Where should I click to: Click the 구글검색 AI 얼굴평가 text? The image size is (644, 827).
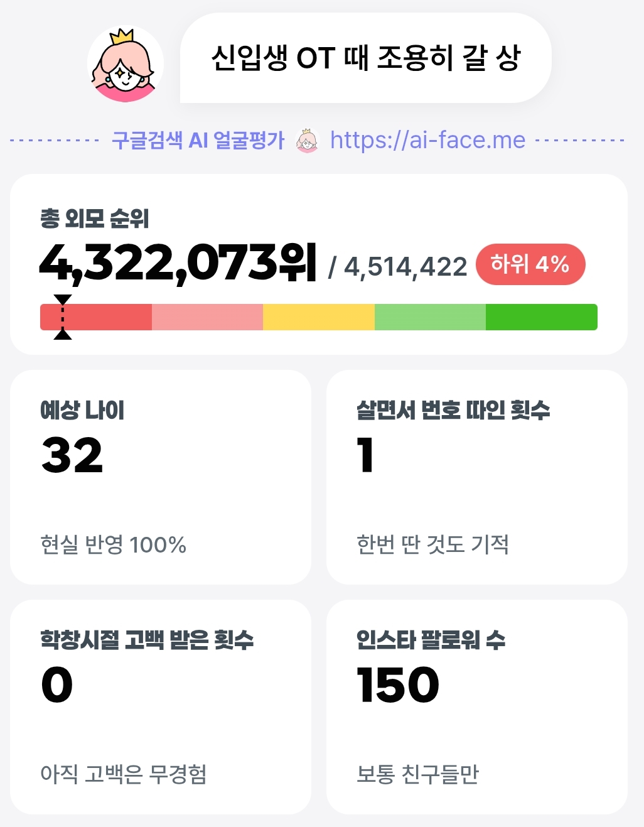pyautogui.click(x=198, y=140)
